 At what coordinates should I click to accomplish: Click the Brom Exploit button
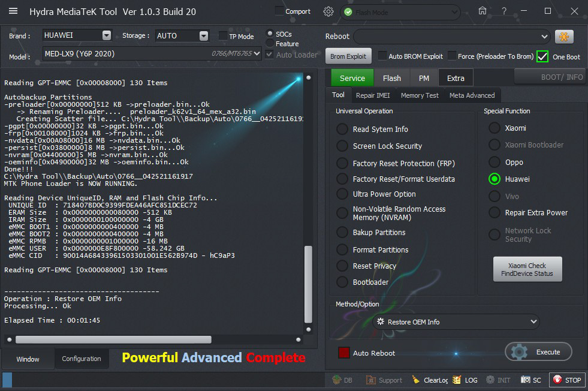coord(348,56)
